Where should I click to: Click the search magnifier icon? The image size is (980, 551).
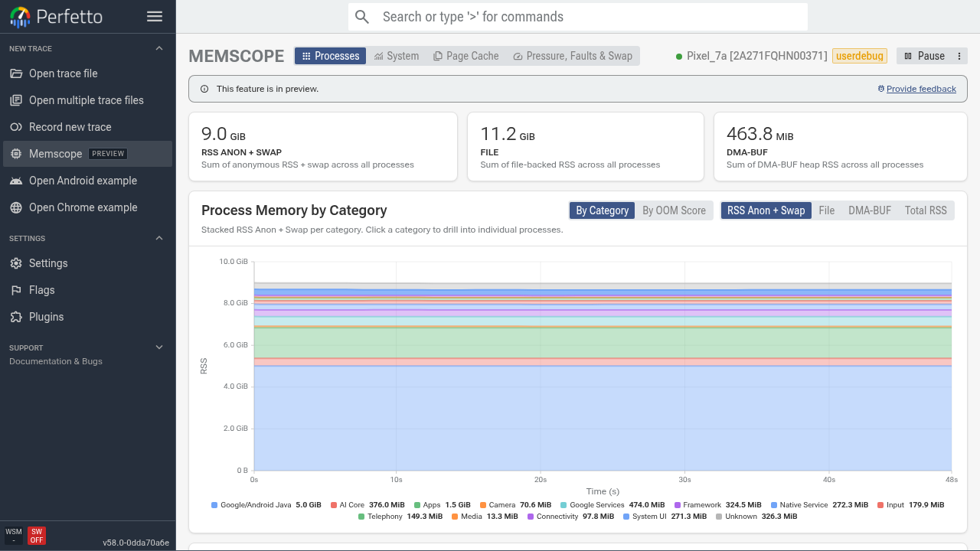(x=362, y=17)
